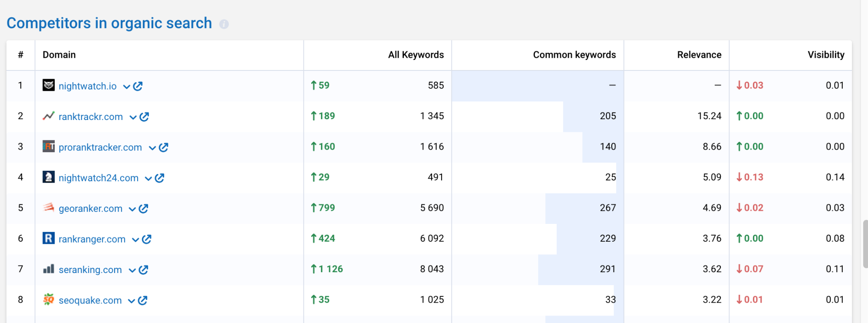Click the 291 common keywords value for seranking.com
The width and height of the screenshot is (868, 323).
[x=608, y=269]
